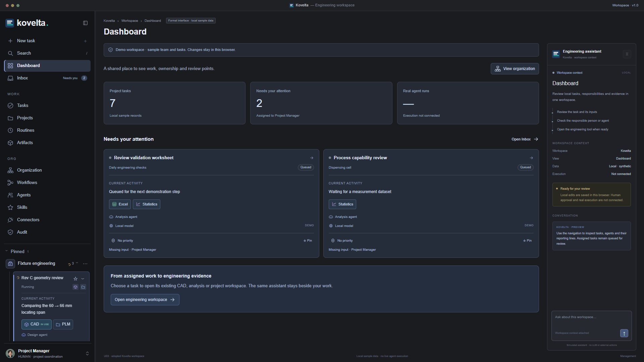Go to Tasks in the Work section
Screen dimensions: 644x362
point(47,106)
